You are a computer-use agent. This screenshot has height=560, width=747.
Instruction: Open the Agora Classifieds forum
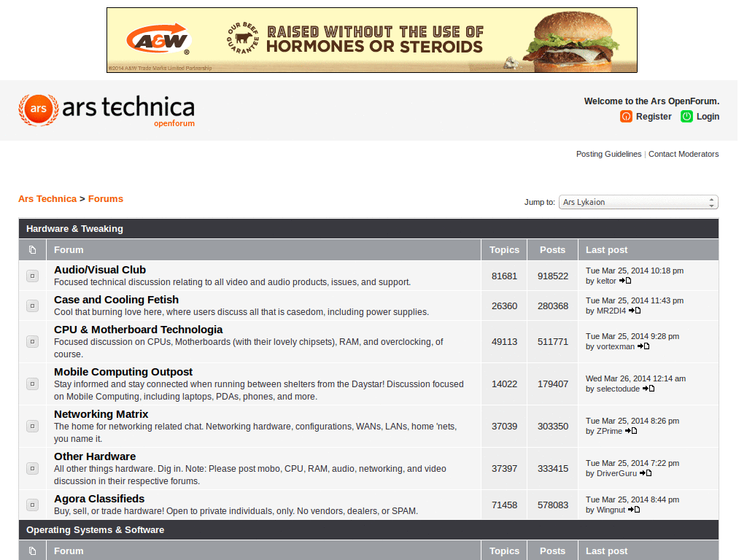coord(99,499)
